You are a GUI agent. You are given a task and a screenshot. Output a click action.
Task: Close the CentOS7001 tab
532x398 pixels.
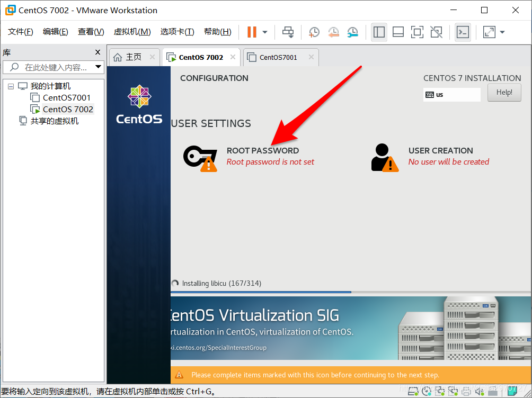pyautogui.click(x=311, y=57)
